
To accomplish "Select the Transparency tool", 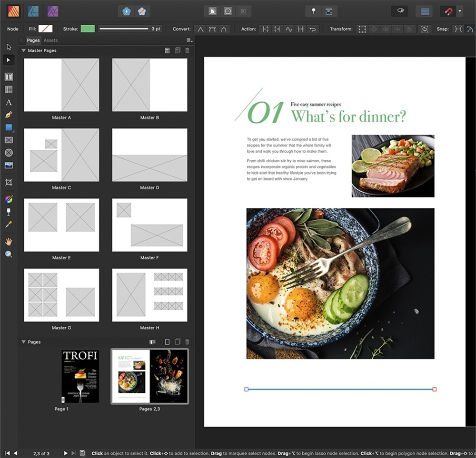I will 9,212.
